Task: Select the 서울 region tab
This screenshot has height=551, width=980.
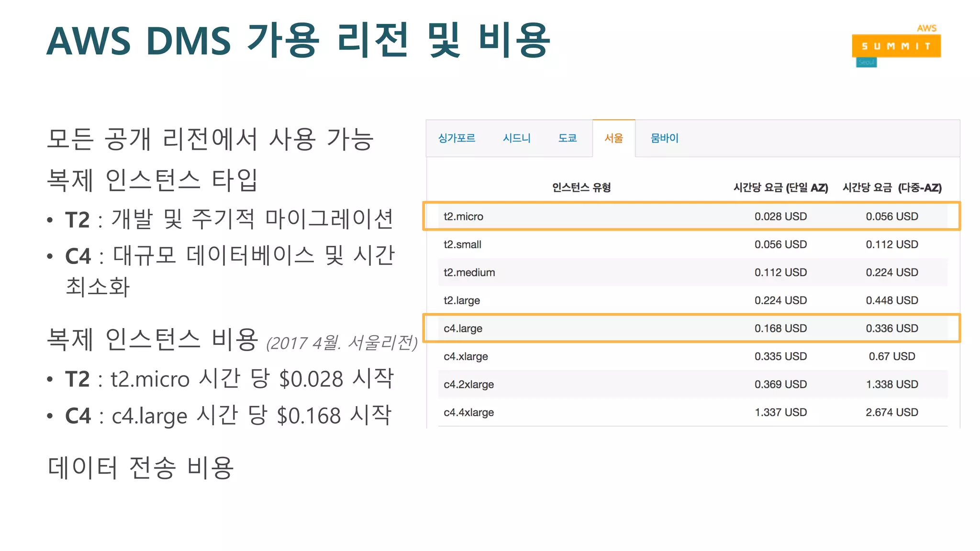Action: (x=613, y=138)
